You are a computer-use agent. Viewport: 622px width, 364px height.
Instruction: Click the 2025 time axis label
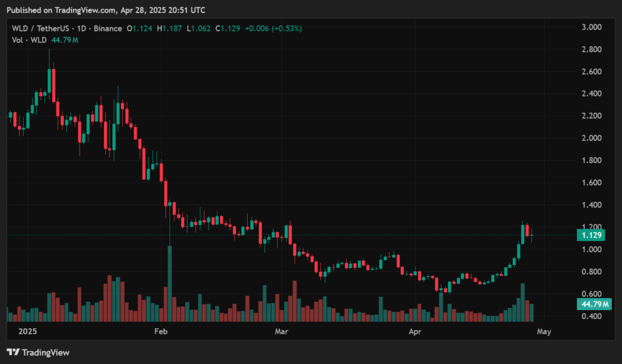(27, 331)
